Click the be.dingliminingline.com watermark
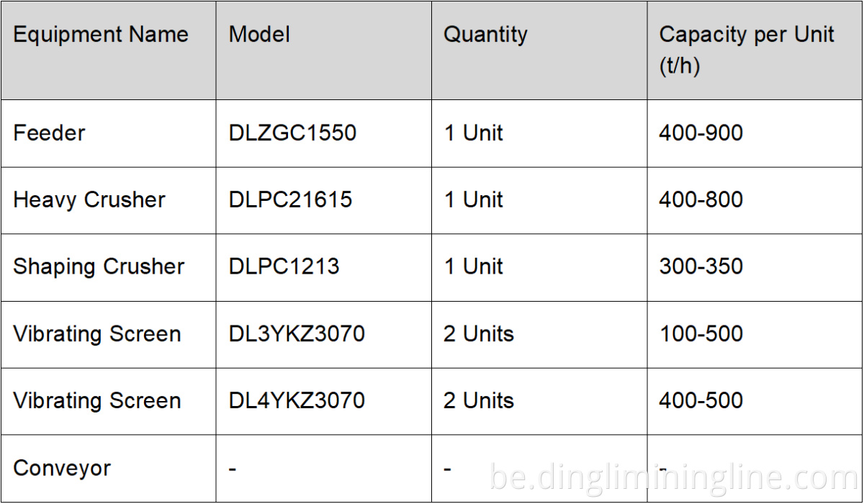864x504 pixels. 673,477
